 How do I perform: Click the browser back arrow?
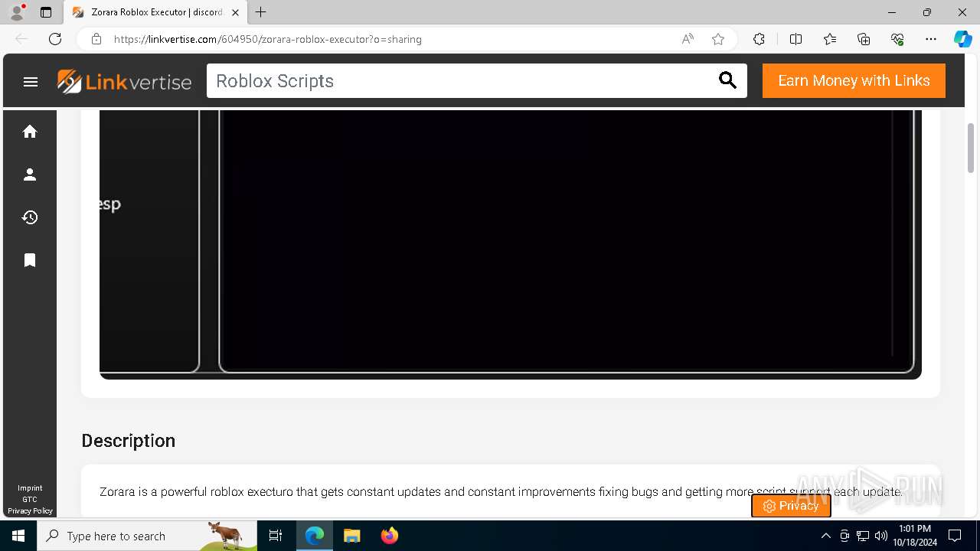21,39
